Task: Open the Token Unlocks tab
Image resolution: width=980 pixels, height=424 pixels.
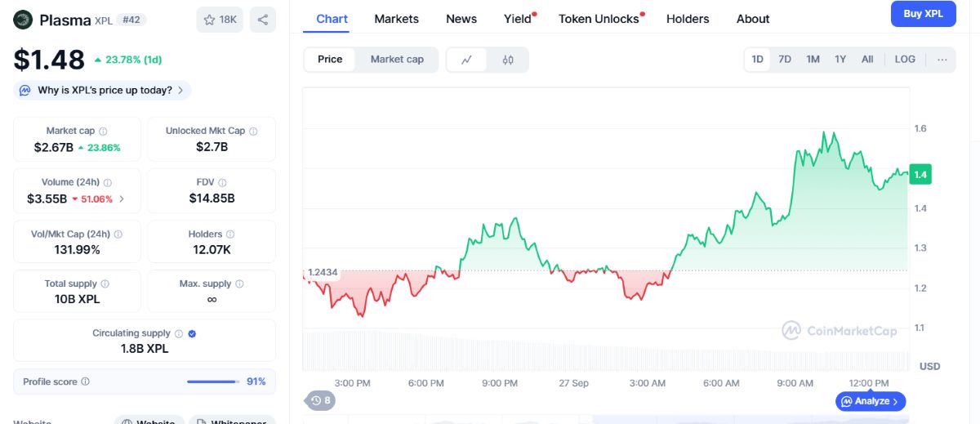Action: [599, 19]
